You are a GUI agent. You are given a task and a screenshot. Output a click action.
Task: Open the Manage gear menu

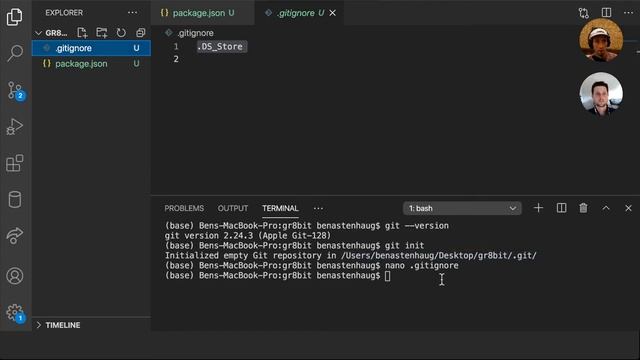(x=16, y=313)
